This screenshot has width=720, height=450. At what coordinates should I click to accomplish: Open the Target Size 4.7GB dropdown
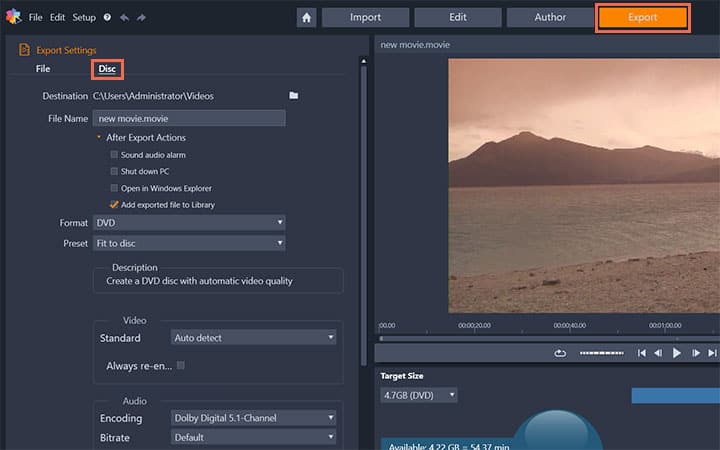pos(419,395)
